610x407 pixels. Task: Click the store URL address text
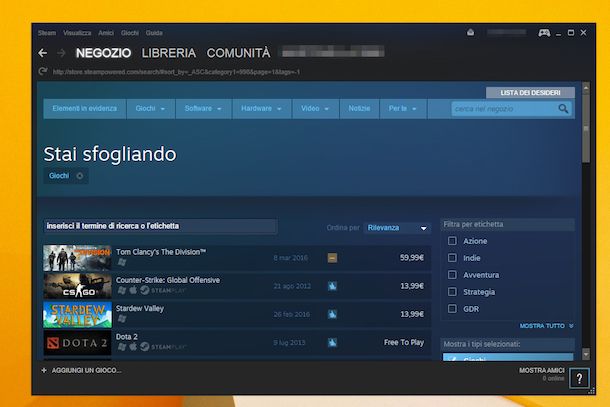click(x=176, y=72)
